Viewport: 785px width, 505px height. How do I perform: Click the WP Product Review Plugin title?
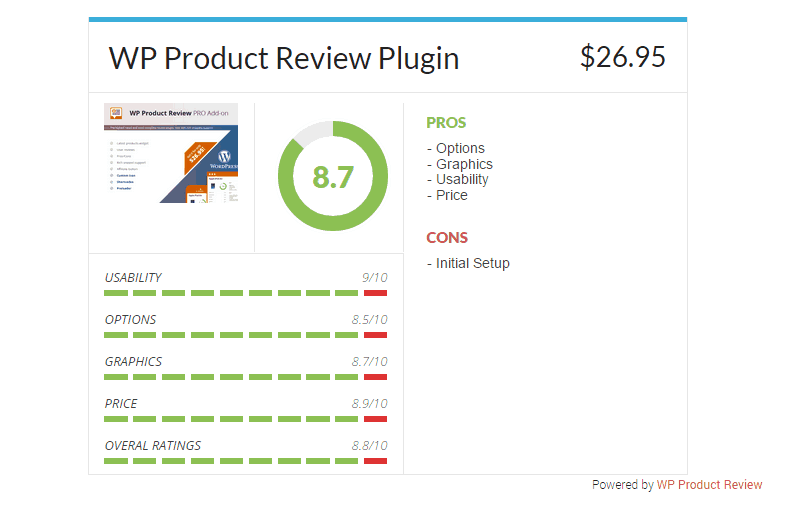pos(284,59)
